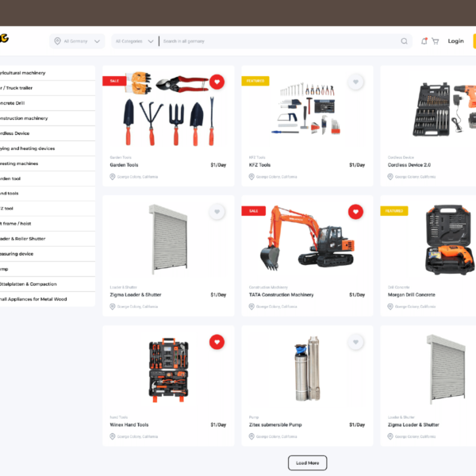Click location pin icon in All Germany selector
Viewport: 476px width, 476px height.
click(57, 41)
